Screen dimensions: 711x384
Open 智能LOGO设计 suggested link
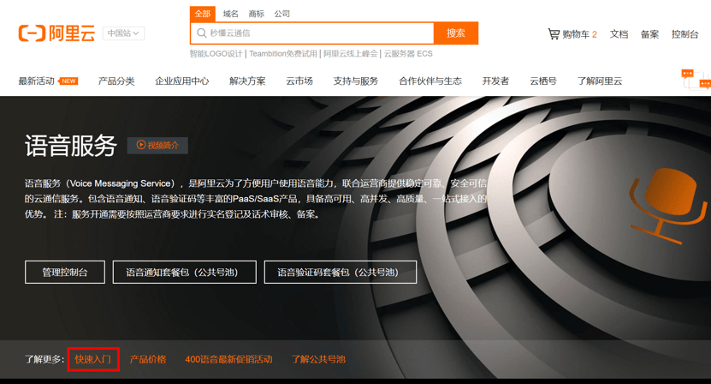[x=216, y=53]
